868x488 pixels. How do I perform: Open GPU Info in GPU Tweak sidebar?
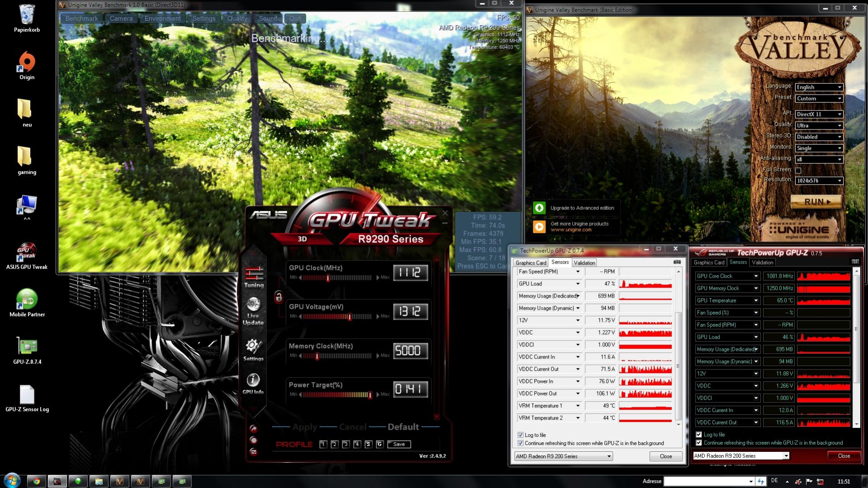tap(253, 384)
